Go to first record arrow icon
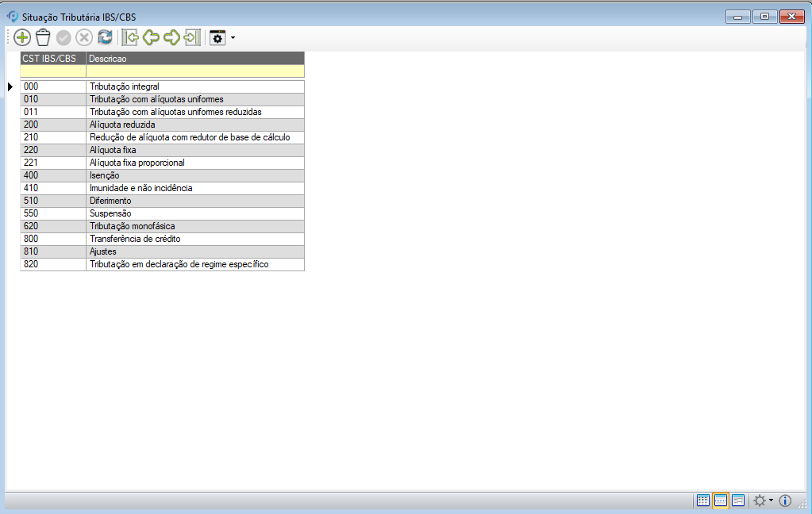Image resolution: width=812 pixels, height=514 pixels. click(x=130, y=38)
